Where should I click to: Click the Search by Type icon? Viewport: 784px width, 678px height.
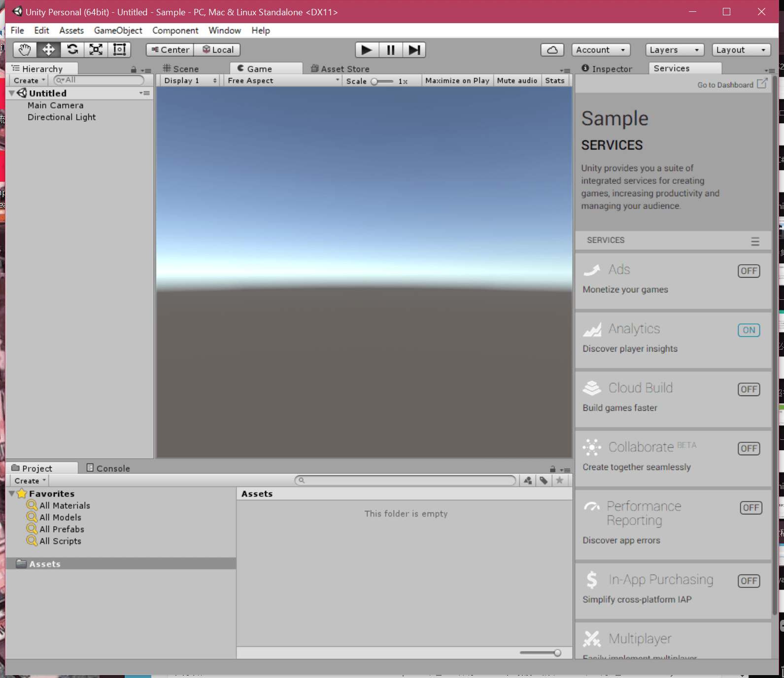[x=528, y=480]
